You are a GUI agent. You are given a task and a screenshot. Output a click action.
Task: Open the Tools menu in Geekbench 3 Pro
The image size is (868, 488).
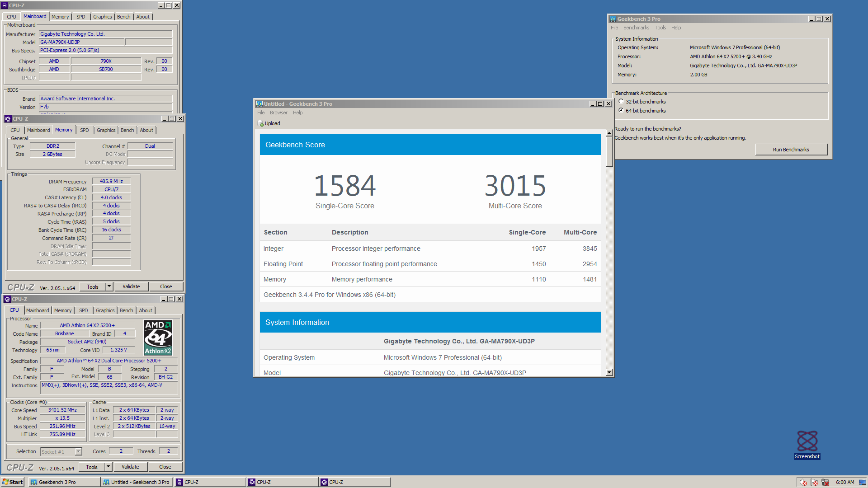660,28
